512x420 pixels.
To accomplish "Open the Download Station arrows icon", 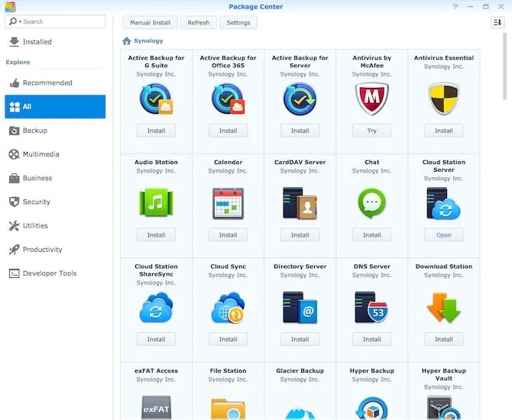I will (x=443, y=308).
